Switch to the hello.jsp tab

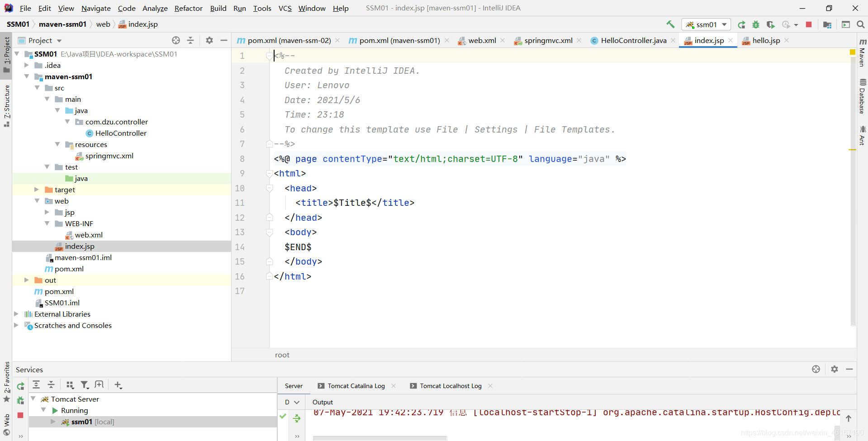(766, 40)
